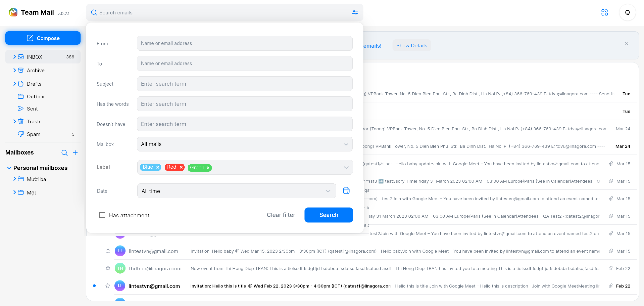Click the Drafts document icon
The width and height of the screenshot is (644, 306).
[21, 84]
